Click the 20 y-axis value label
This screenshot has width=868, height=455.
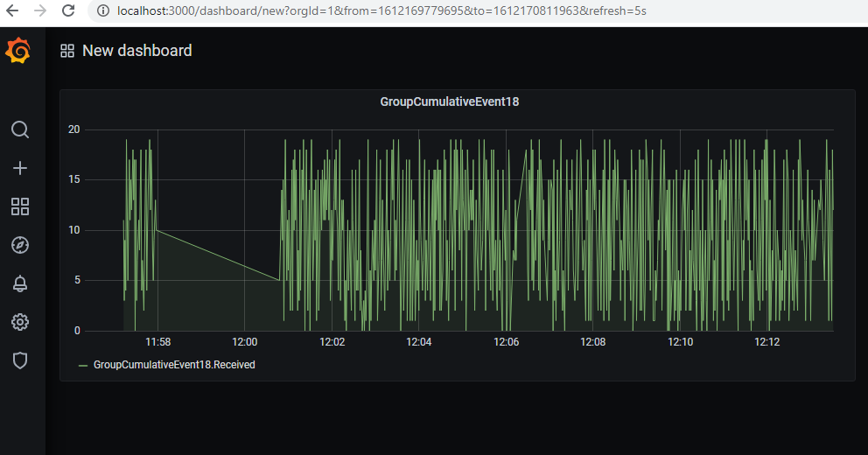tap(74, 129)
